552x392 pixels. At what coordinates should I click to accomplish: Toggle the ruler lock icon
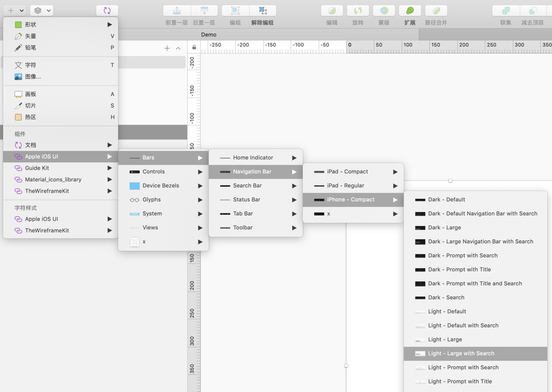[x=194, y=47]
